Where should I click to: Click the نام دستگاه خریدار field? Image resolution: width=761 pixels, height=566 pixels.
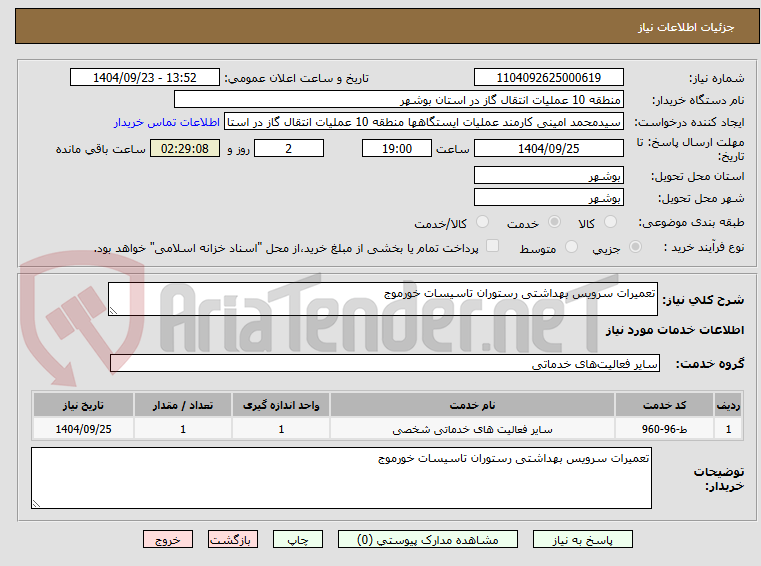point(398,100)
